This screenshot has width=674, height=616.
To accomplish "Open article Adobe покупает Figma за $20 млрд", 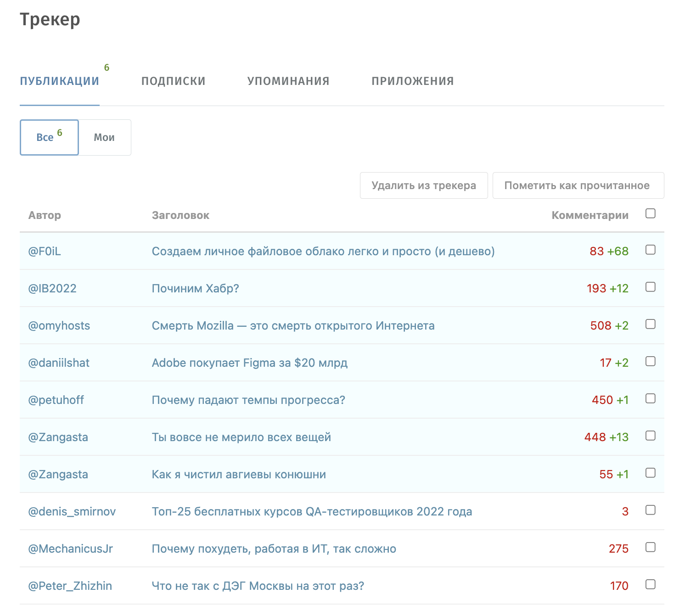I will coord(250,363).
